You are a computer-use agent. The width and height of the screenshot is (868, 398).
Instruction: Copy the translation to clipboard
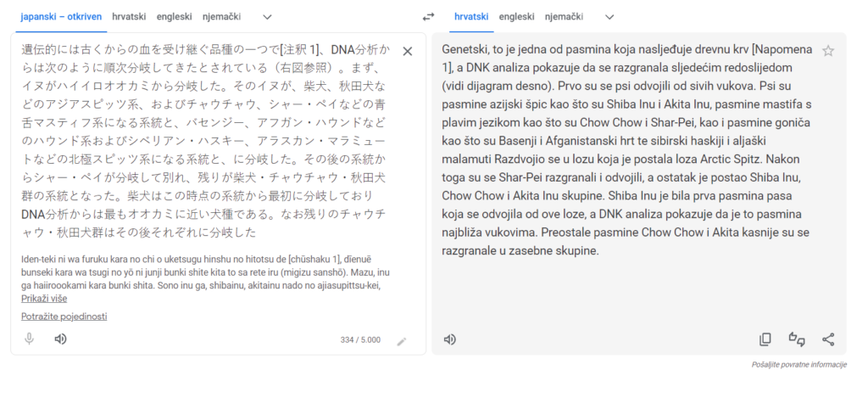(x=765, y=339)
